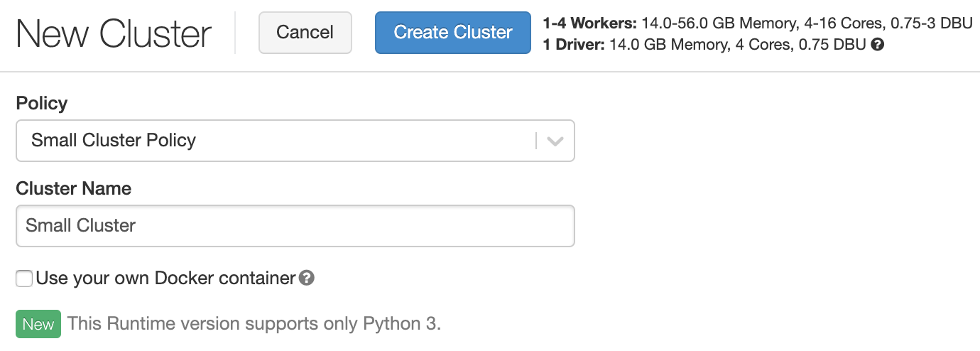Click the 'supports only Python 3' runtime note
Viewport: 980px width, 351px height.
[x=254, y=324]
